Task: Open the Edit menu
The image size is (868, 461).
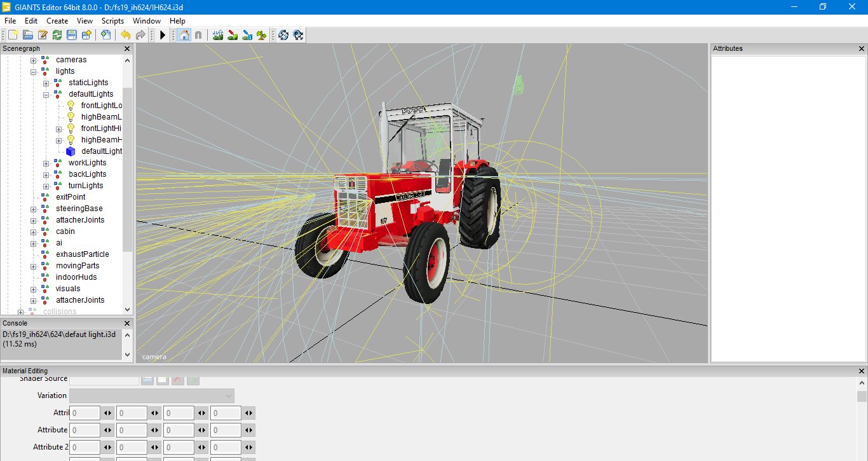Action: tap(31, 21)
